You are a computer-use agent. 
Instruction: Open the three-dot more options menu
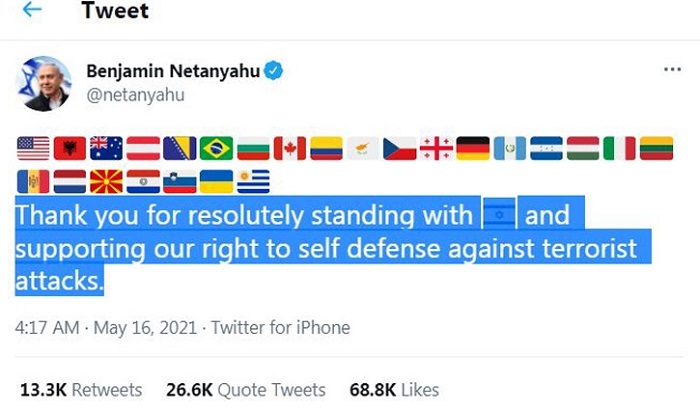point(672,71)
